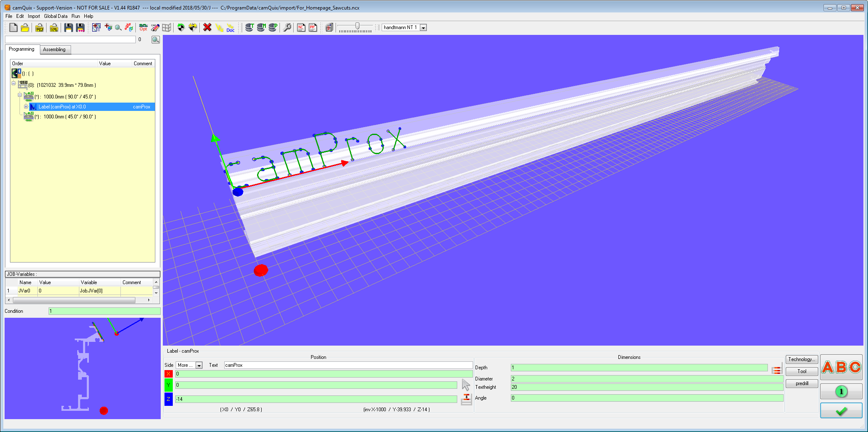Screen dimensions: 868x432
Task: Click the add-plus toolbar icon
Action: pyautogui.click(x=108, y=27)
